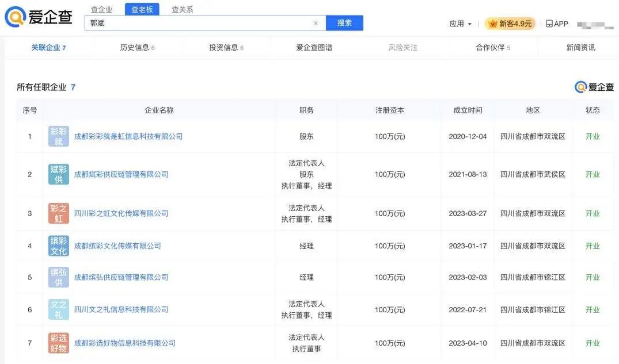The image size is (619, 364).
Task: Switch to the 查企业 search tab
Action: [102, 9]
